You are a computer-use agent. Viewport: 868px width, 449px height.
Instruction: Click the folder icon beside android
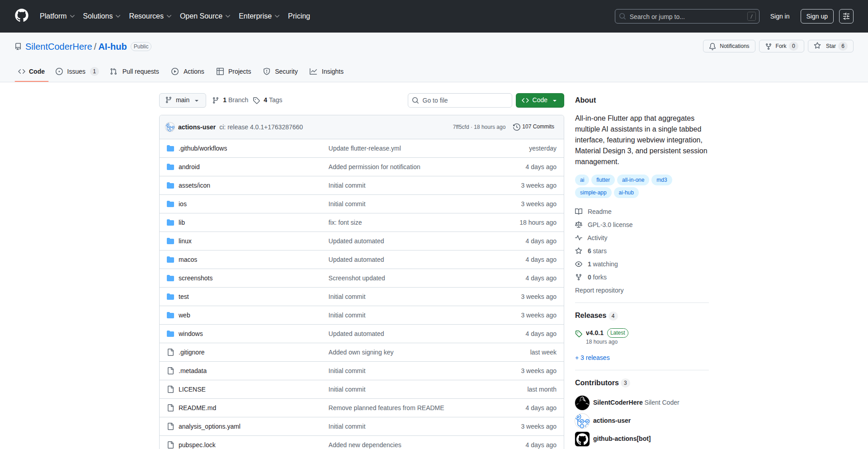(170, 167)
